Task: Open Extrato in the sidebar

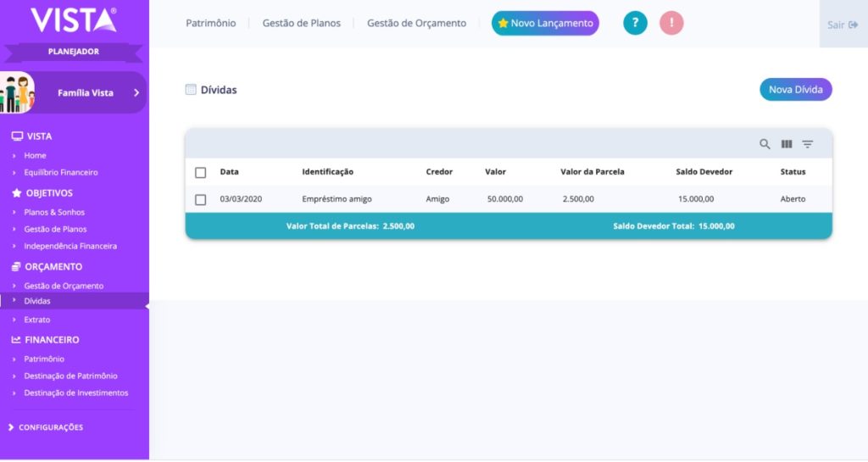Action: coord(37,320)
